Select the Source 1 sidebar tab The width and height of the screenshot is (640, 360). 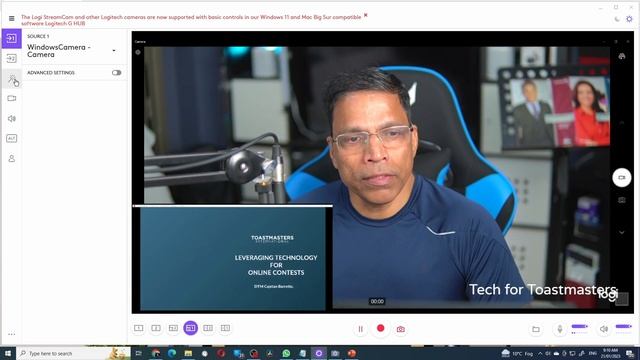pyautogui.click(x=11, y=38)
